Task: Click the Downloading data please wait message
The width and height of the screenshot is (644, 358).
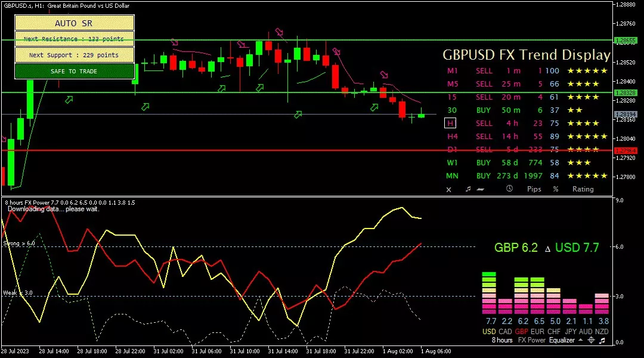Action: [54, 209]
